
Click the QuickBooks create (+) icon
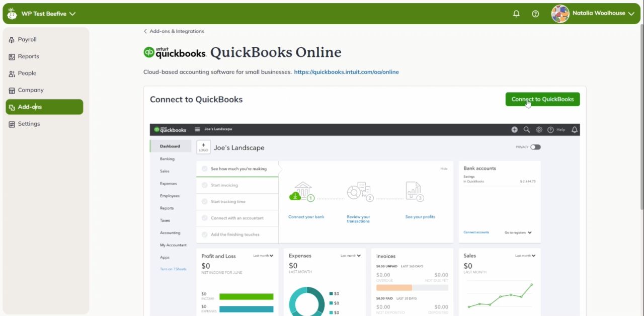click(x=514, y=129)
